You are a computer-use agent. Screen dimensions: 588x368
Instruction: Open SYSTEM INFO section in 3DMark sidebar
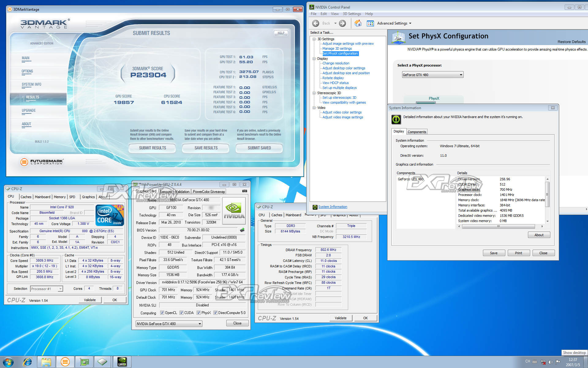31,84
